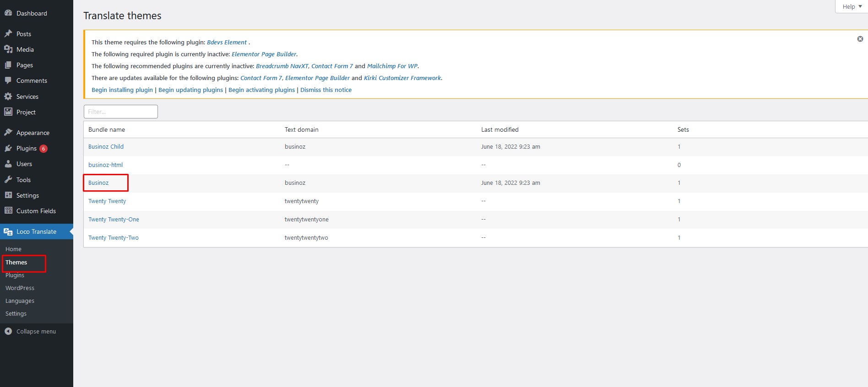Click the Tools wrench icon
Screen dimensions: 868x387
pos(8,180)
